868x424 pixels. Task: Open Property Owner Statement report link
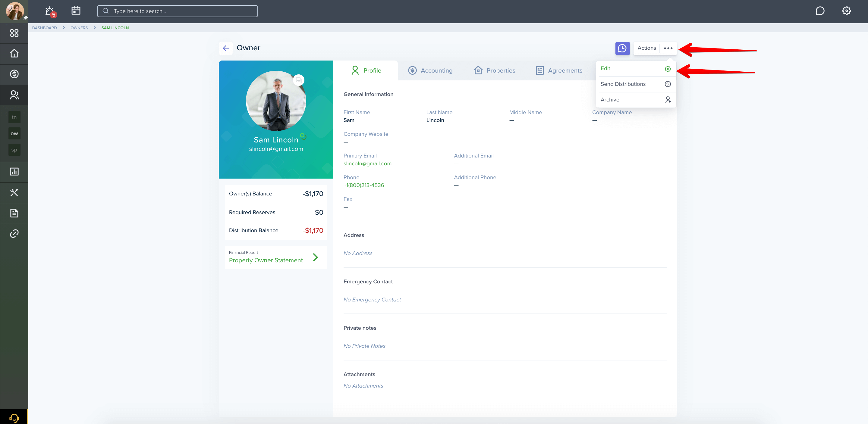click(266, 260)
